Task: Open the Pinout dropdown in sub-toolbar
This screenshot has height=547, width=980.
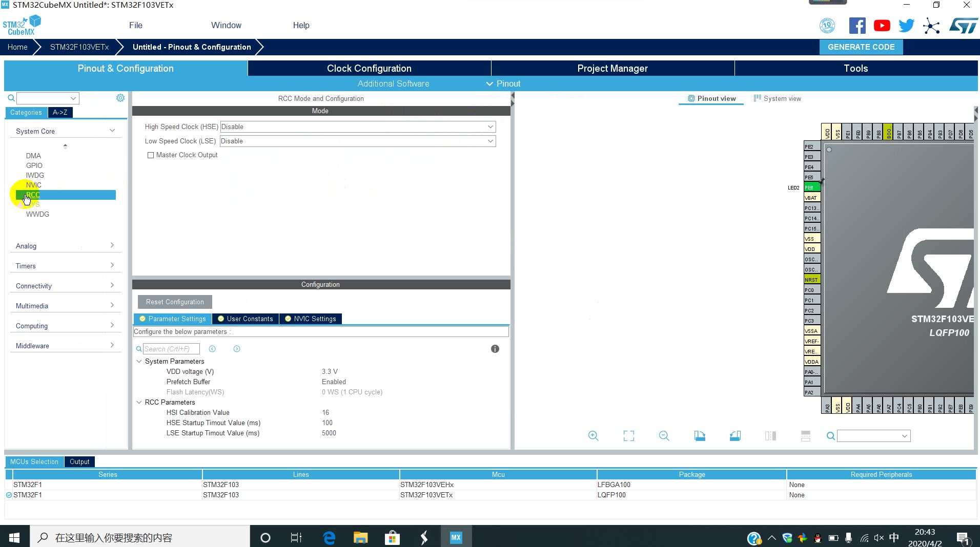Action: 503,83
